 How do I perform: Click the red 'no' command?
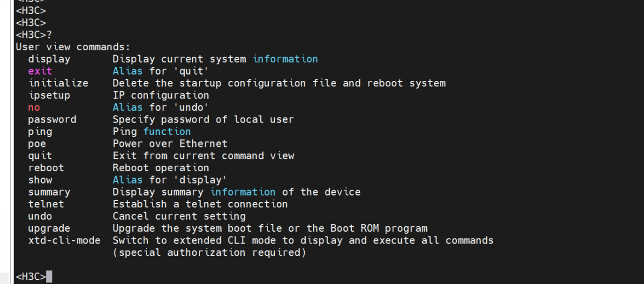click(x=34, y=107)
